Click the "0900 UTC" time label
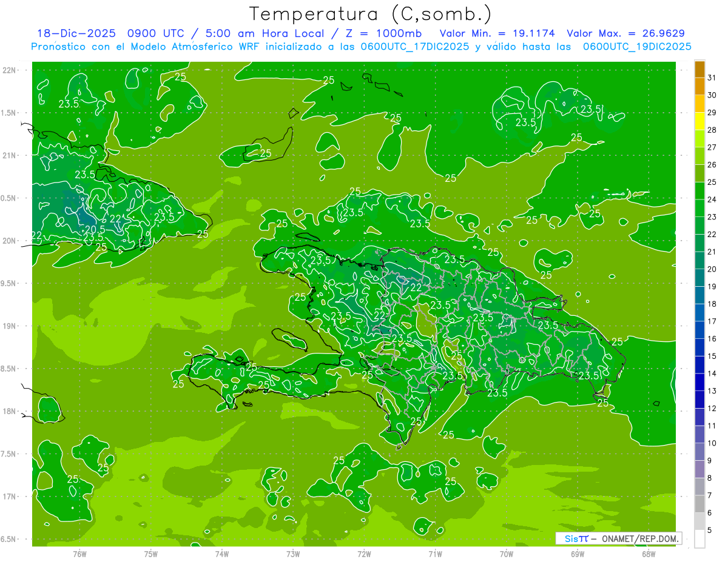The width and height of the screenshot is (728, 562). click(x=157, y=33)
